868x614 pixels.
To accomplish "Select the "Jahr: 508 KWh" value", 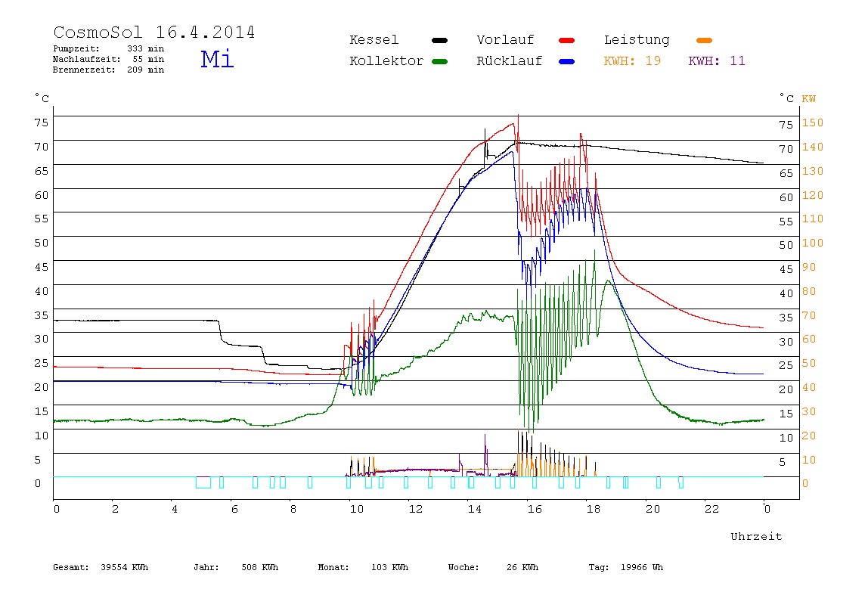I will point(236,567).
